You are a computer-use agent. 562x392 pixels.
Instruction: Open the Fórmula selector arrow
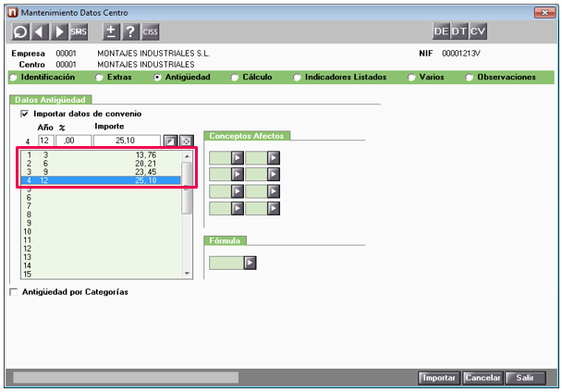pos(250,263)
